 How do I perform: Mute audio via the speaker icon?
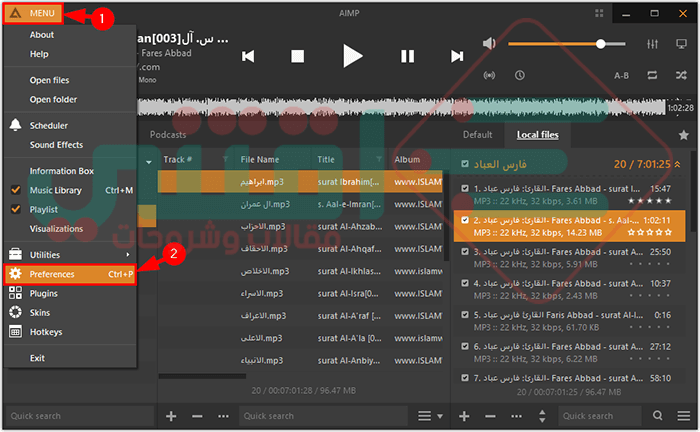(489, 44)
